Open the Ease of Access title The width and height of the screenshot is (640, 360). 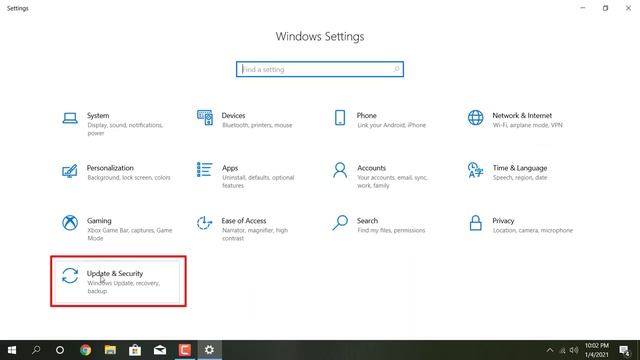(244, 220)
